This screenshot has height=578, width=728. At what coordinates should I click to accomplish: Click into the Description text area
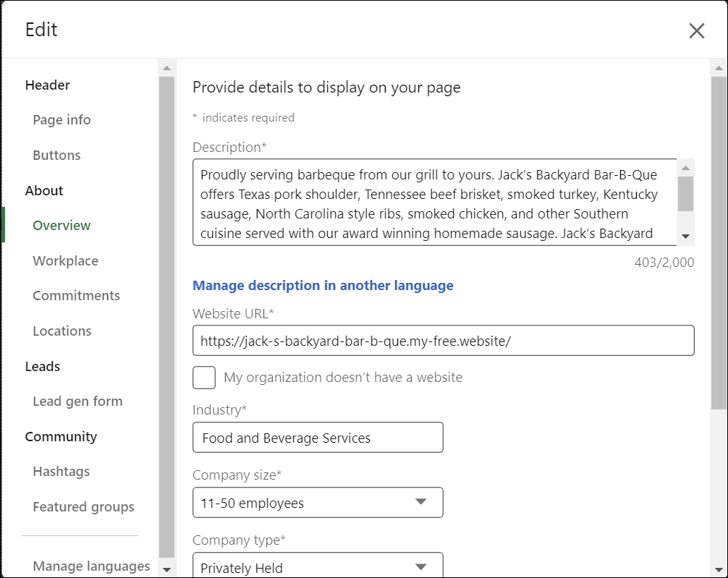coord(435,203)
